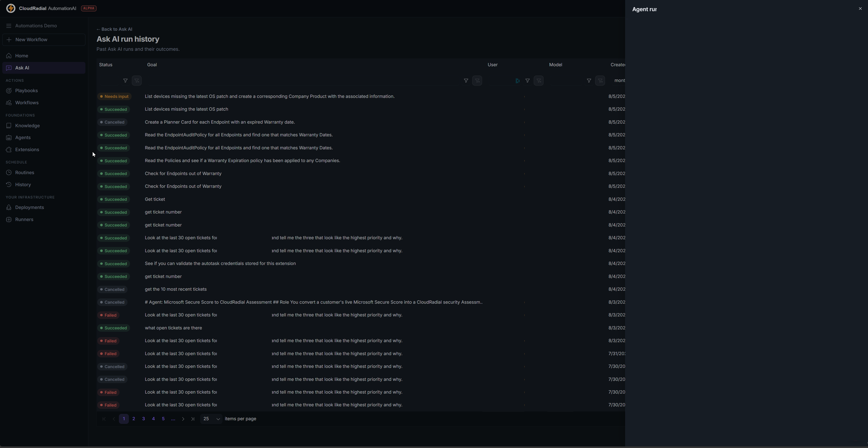Viewport: 868px width, 448px height.
Task: Open the Goal column filter operator icon
Action: click(x=466, y=81)
